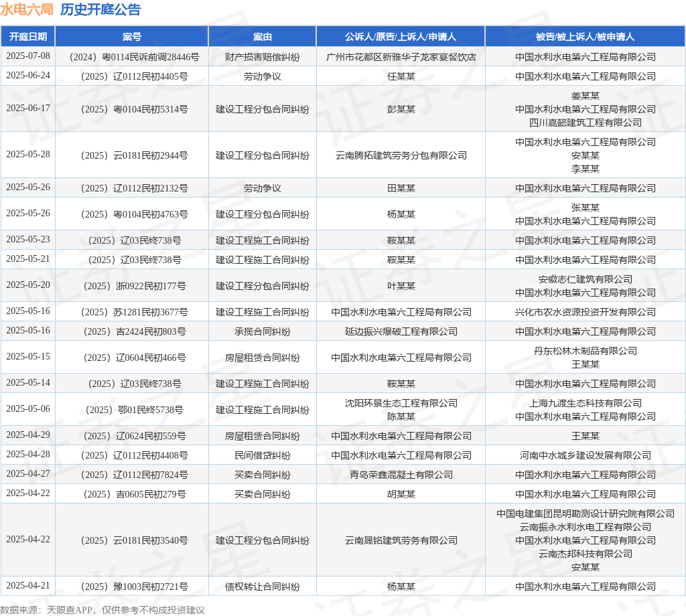686x616 pixels.
Task: Select the date 2025-05-23
Action: click(x=28, y=240)
